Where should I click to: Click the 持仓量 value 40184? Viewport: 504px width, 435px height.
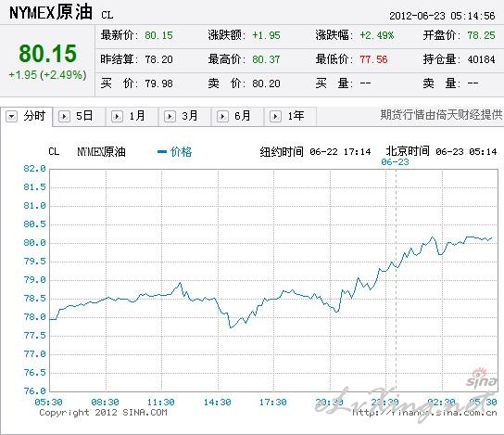point(481,59)
